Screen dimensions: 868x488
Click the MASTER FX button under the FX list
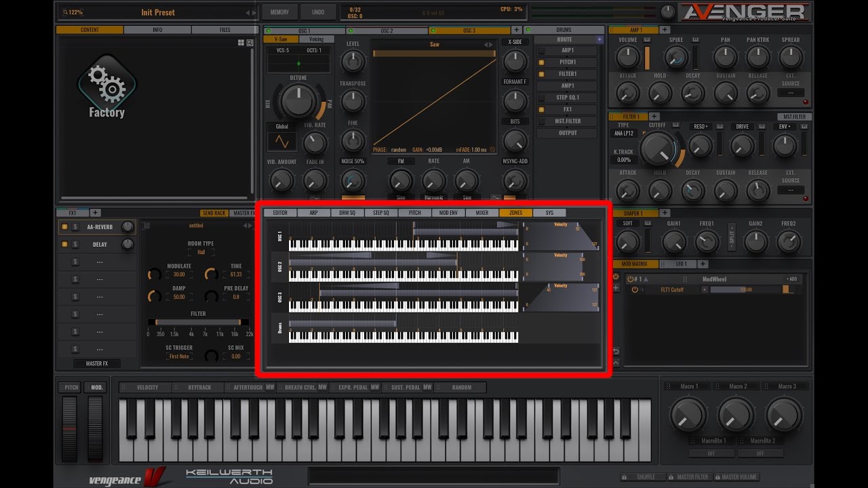point(97,363)
